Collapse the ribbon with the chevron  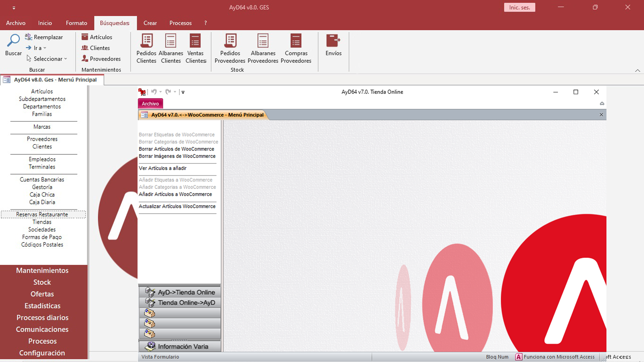point(638,70)
